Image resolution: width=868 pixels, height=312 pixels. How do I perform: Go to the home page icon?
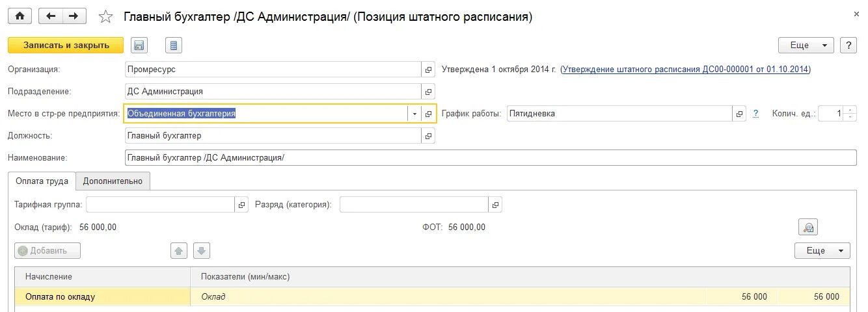click(20, 17)
